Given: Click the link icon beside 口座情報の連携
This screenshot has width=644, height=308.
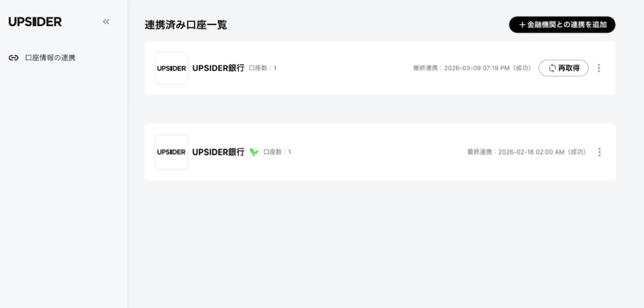Looking at the screenshot, I should (14, 58).
